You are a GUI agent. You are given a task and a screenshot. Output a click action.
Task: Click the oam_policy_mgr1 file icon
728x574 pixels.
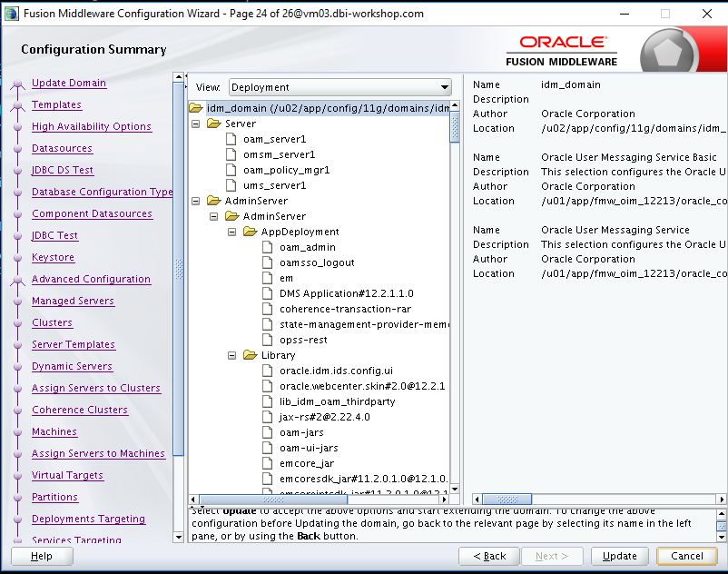tap(231, 170)
